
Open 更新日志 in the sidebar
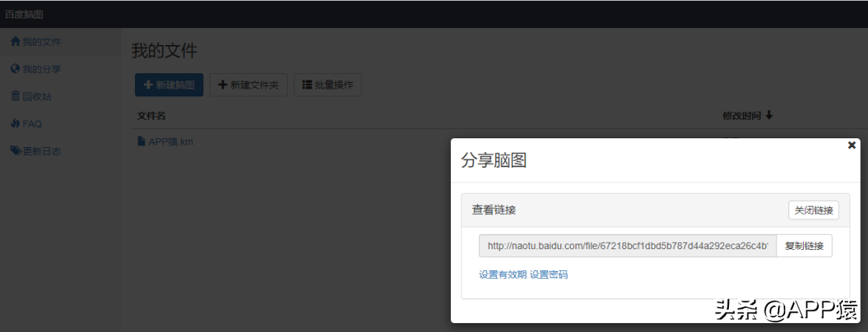click(36, 151)
